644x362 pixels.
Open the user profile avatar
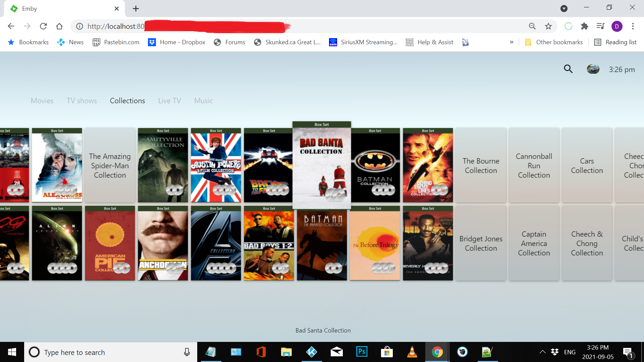tap(593, 69)
